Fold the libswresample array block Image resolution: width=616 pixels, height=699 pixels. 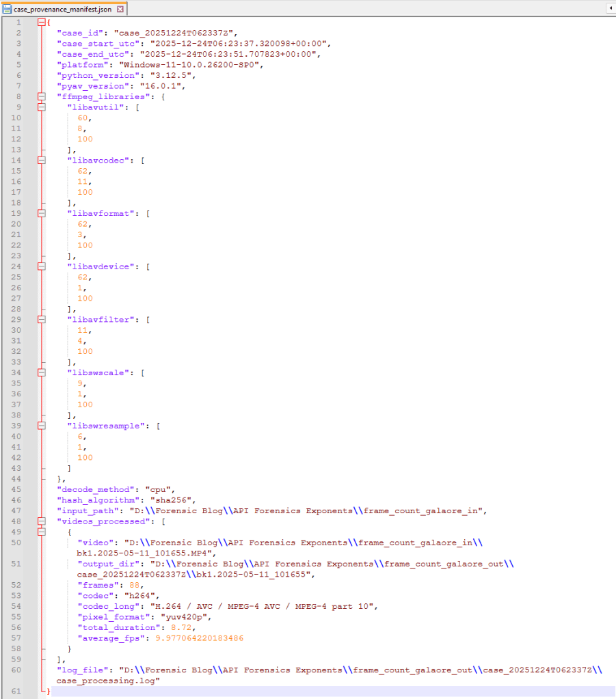point(42,425)
